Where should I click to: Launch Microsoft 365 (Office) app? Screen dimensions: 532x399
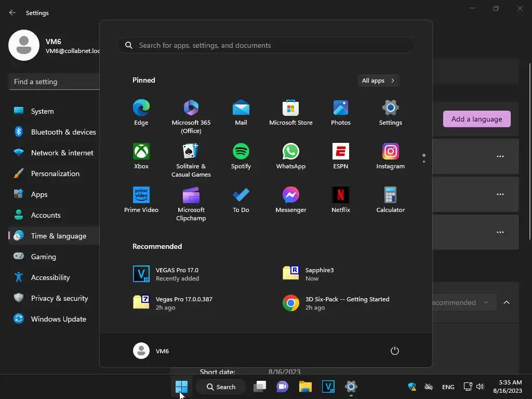pos(191,117)
